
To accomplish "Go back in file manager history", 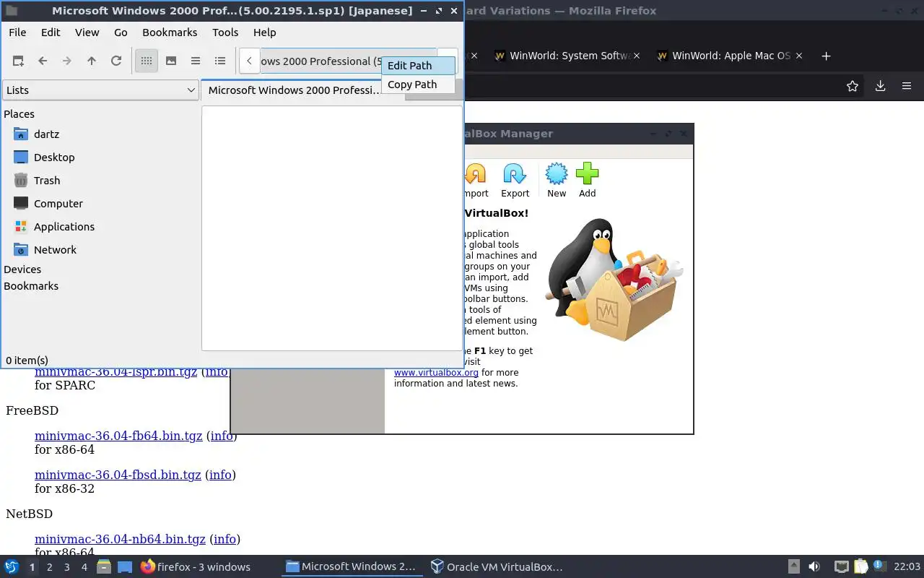I will (43, 61).
